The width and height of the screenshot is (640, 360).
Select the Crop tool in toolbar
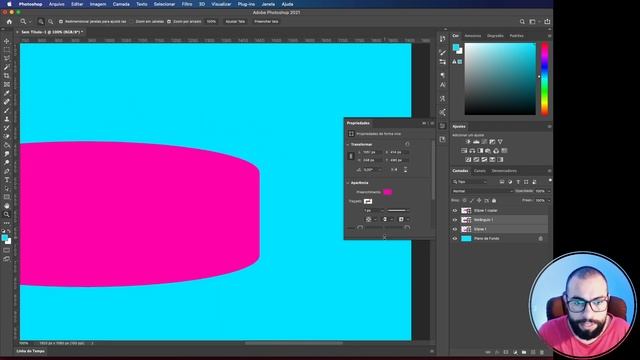coord(7,76)
